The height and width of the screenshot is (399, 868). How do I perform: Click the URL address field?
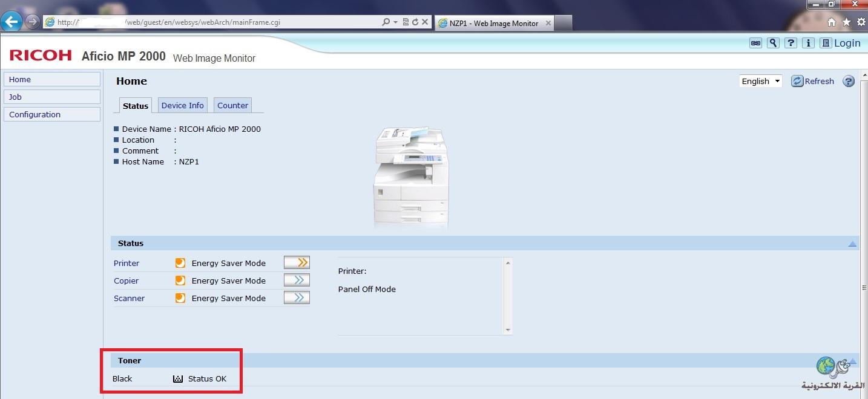pyautogui.click(x=212, y=22)
